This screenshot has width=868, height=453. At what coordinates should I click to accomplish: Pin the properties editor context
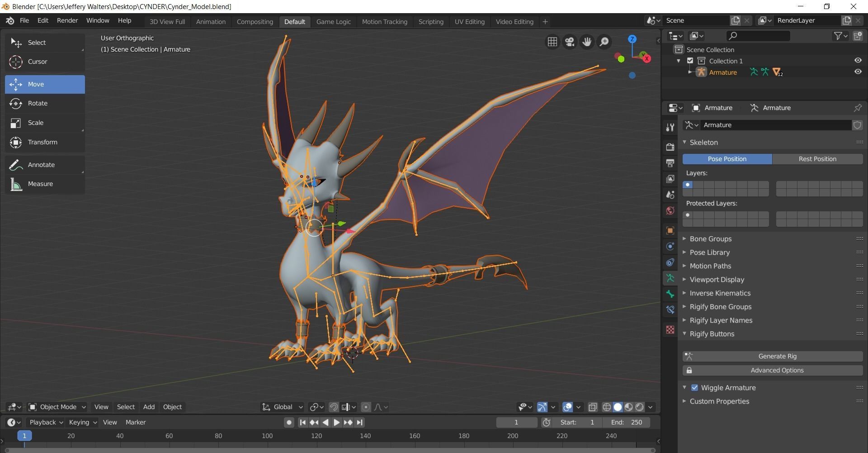(857, 108)
